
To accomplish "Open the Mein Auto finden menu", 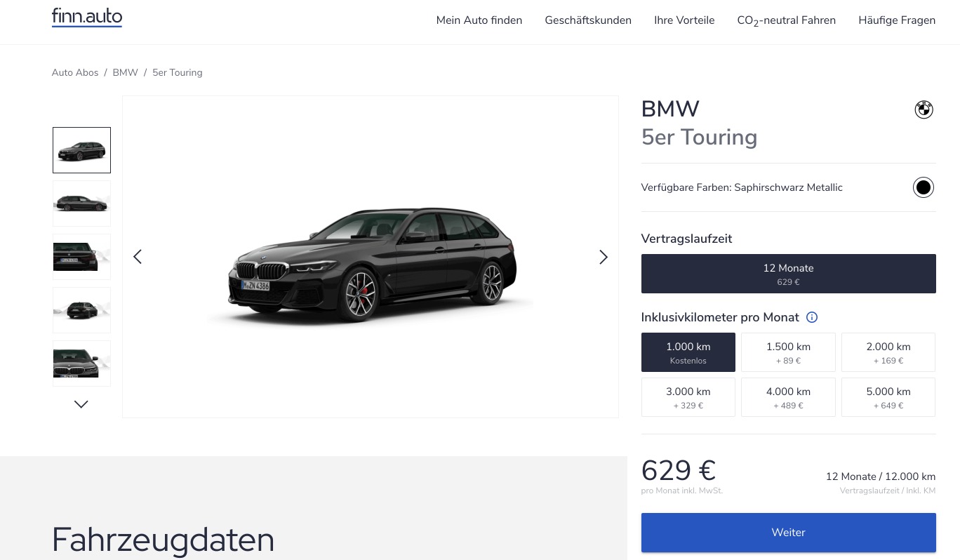I will [479, 20].
